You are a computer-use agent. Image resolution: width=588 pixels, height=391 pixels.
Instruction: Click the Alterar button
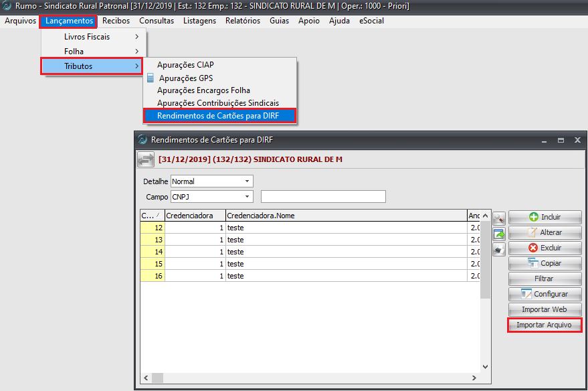(545, 232)
